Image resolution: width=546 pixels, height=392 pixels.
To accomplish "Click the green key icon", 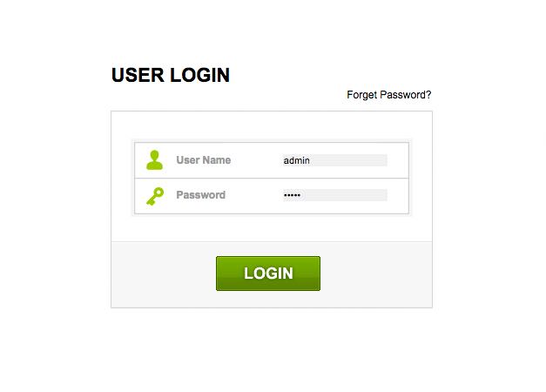I will pyautogui.click(x=155, y=196).
